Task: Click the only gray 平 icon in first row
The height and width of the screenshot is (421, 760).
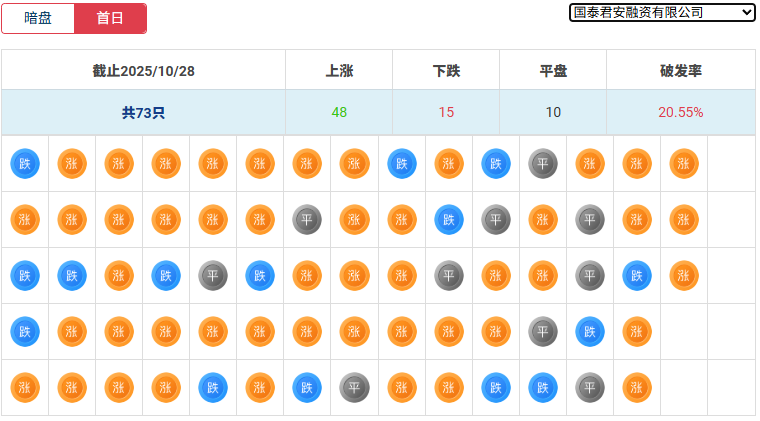Action: [x=543, y=164]
